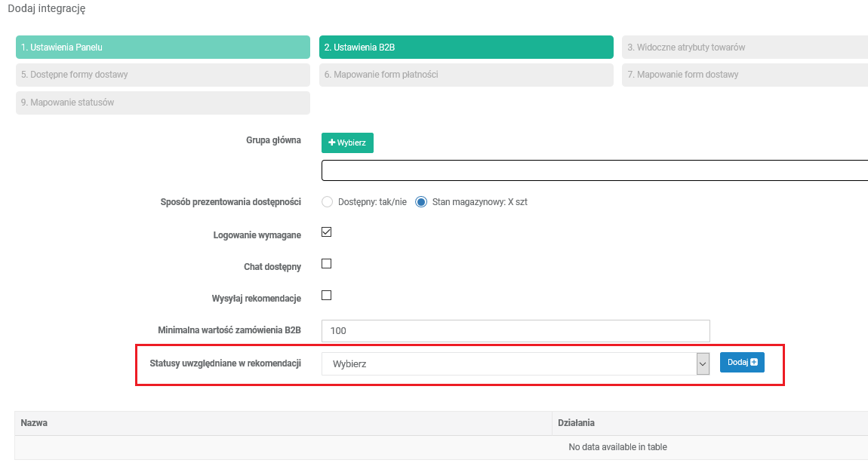Image resolution: width=868 pixels, height=466 pixels.
Task: Tick the Wysyłaj rekomendacje checkbox
Action: [x=327, y=296]
